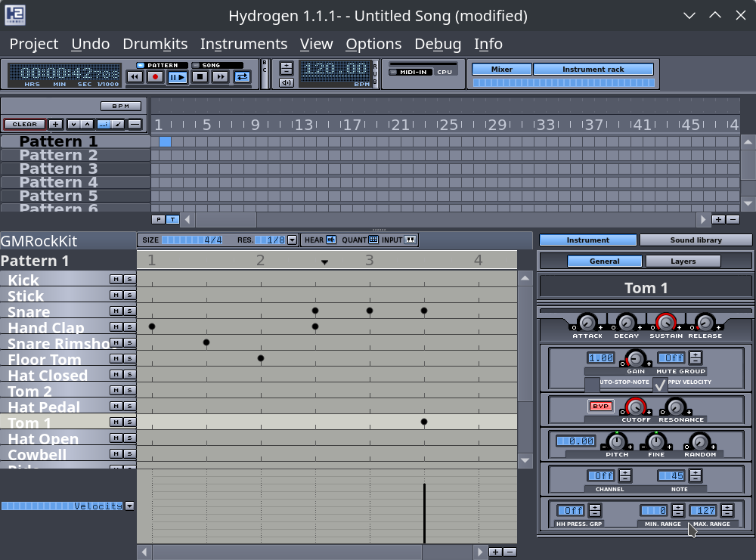Screen dimensions: 756x560
Task: Toggle the Quantize grid icon
Action: pyautogui.click(x=373, y=240)
